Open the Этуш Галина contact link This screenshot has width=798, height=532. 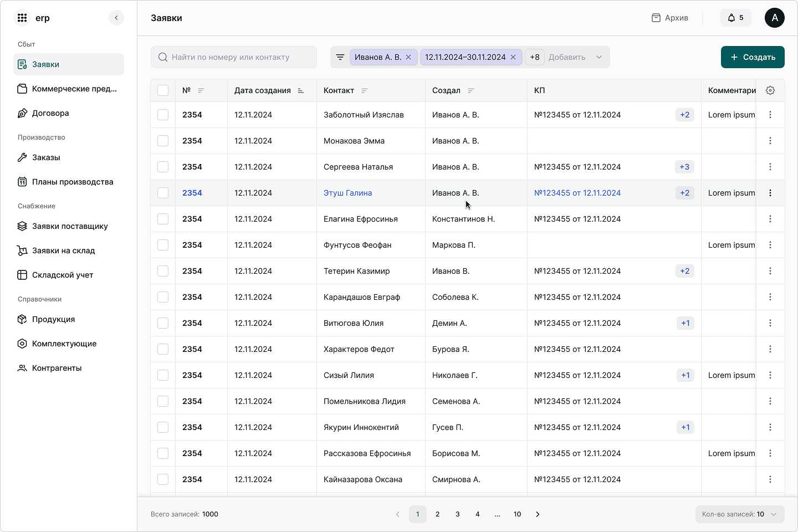(x=347, y=193)
